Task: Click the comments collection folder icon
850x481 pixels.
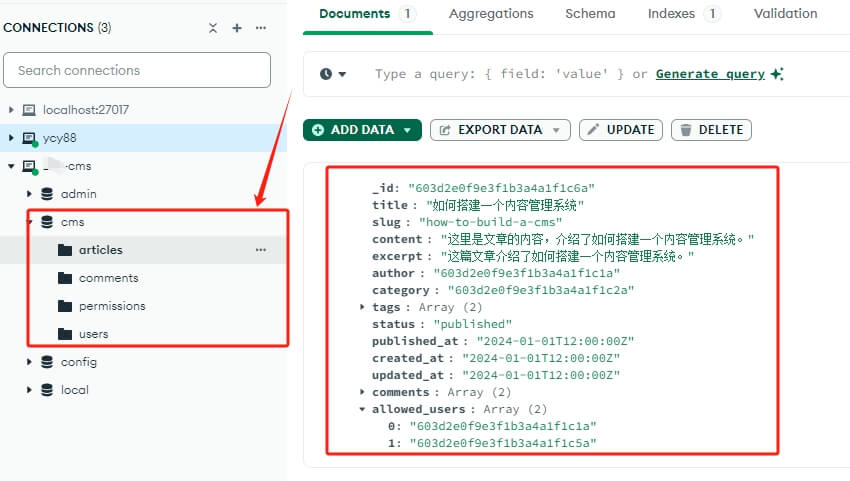Action: [x=65, y=278]
